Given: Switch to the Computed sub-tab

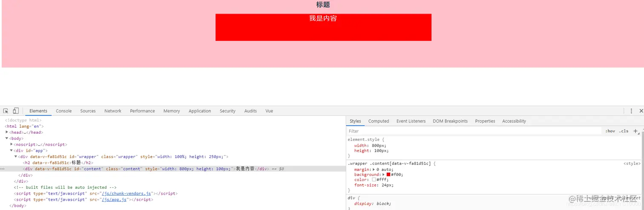Looking at the screenshot, I should [x=379, y=121].
